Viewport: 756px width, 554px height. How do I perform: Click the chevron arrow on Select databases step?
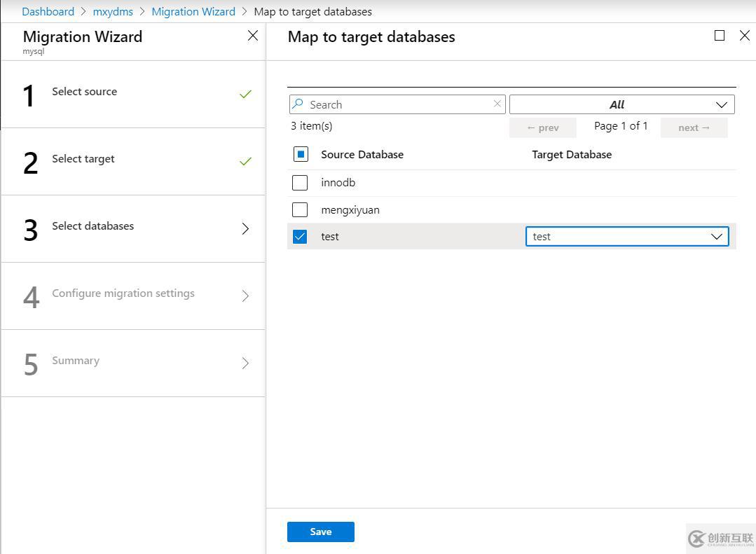245,228
